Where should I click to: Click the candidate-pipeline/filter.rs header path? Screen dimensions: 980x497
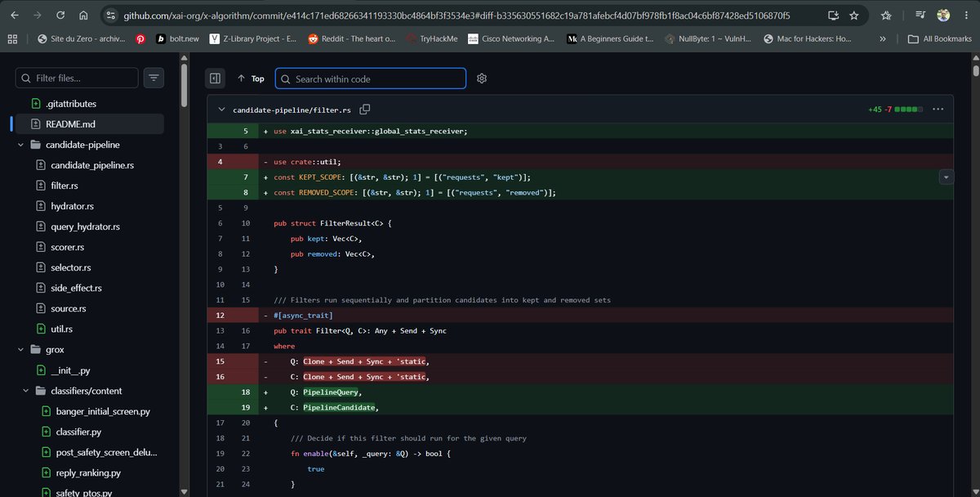point(292,110)
